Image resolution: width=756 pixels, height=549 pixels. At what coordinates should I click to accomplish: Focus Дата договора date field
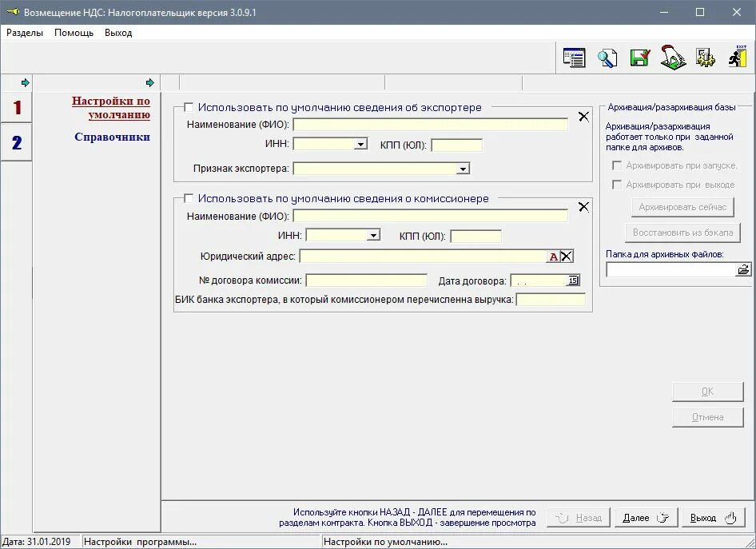(539, 280)
